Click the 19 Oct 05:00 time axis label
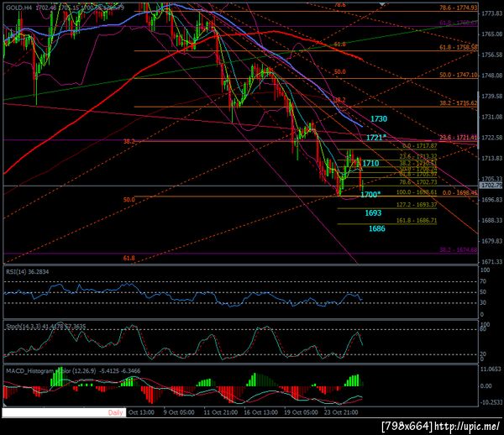 pos(301,412)
